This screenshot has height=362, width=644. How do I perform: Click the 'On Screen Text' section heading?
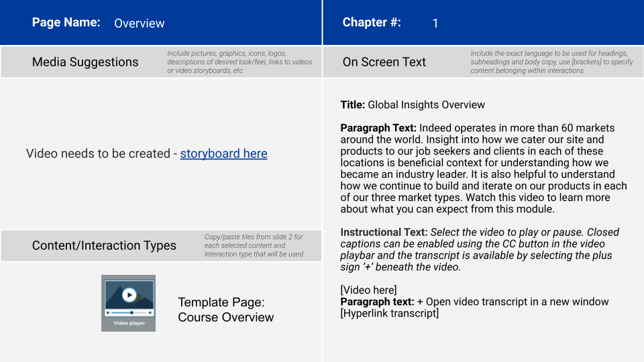384,62
